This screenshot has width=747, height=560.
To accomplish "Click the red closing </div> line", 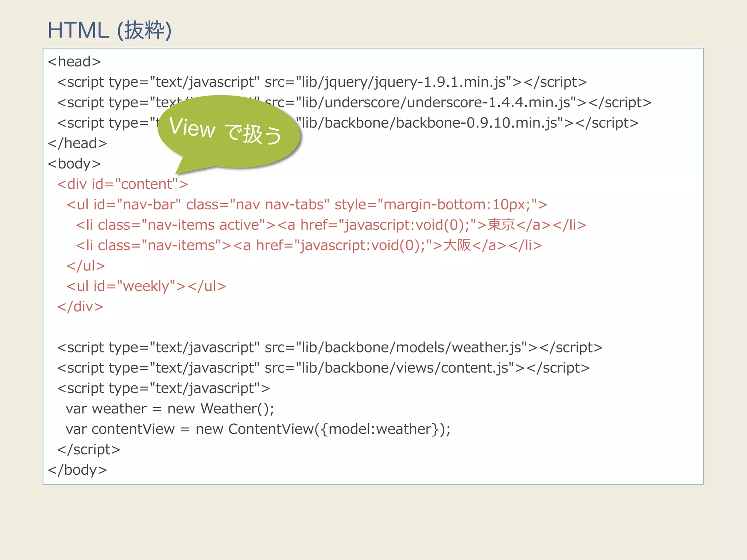I will coord(80,307).
